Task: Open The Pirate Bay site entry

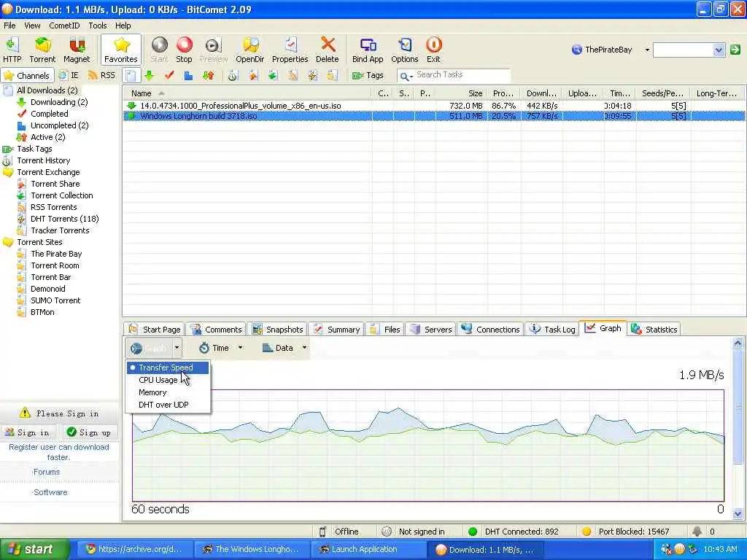Action: click(x=56, y=254)
